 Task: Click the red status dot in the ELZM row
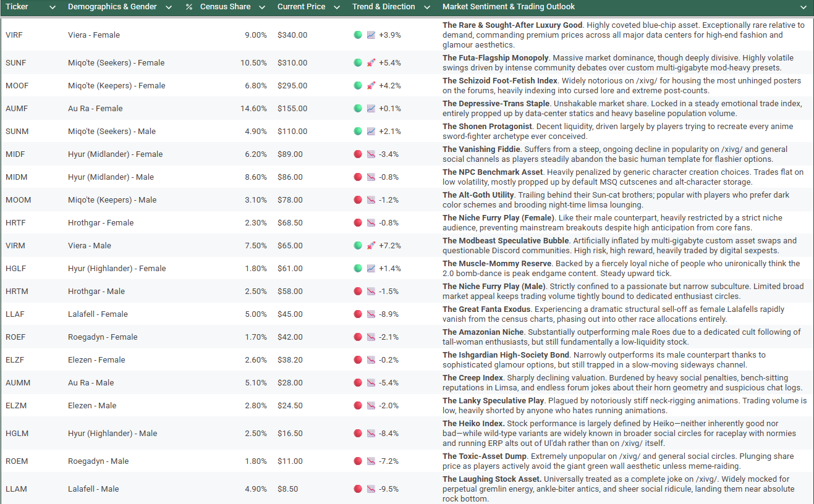click(x=358, y=406)
